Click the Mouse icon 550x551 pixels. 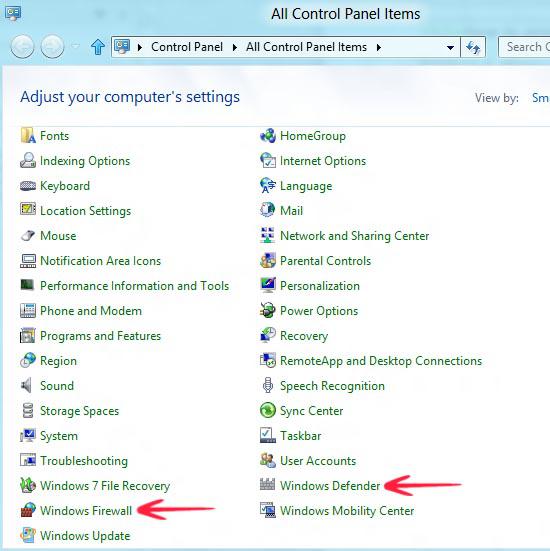coord(28,235)
